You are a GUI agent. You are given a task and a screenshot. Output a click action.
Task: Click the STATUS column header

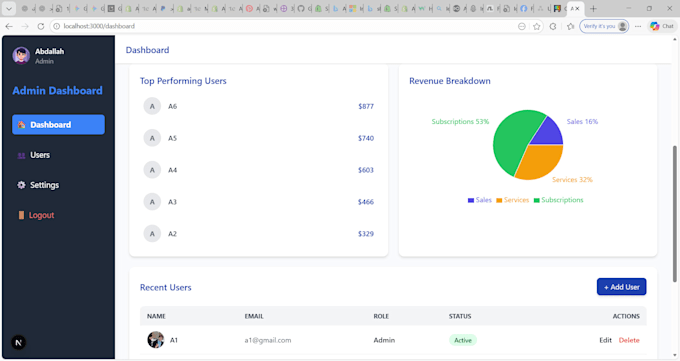(x=460, y=316)
